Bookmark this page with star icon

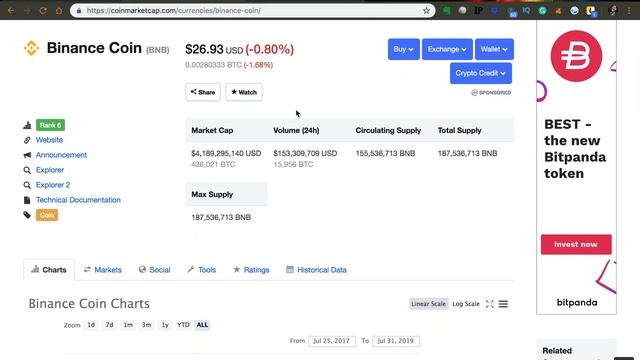tap(426, 11)
